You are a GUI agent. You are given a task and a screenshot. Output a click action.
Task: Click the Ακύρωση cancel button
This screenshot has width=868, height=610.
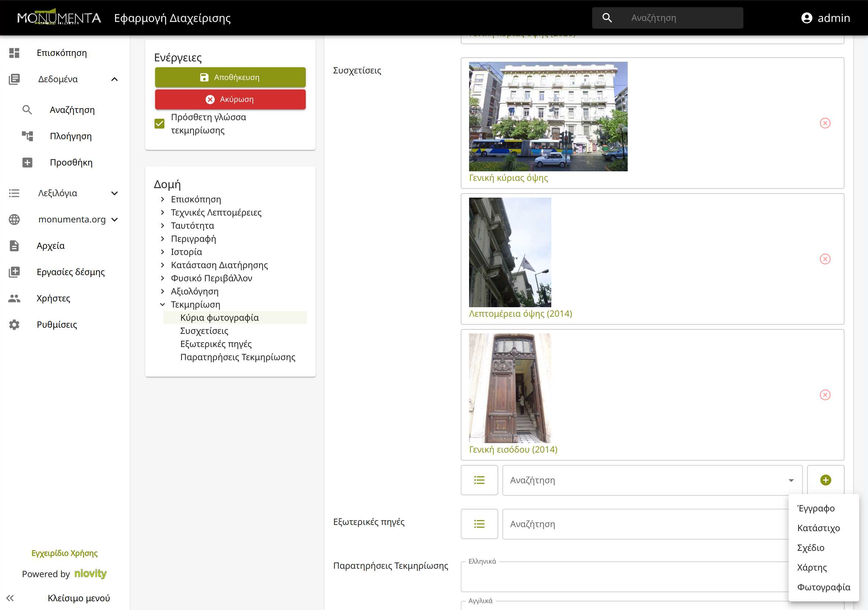230,99
